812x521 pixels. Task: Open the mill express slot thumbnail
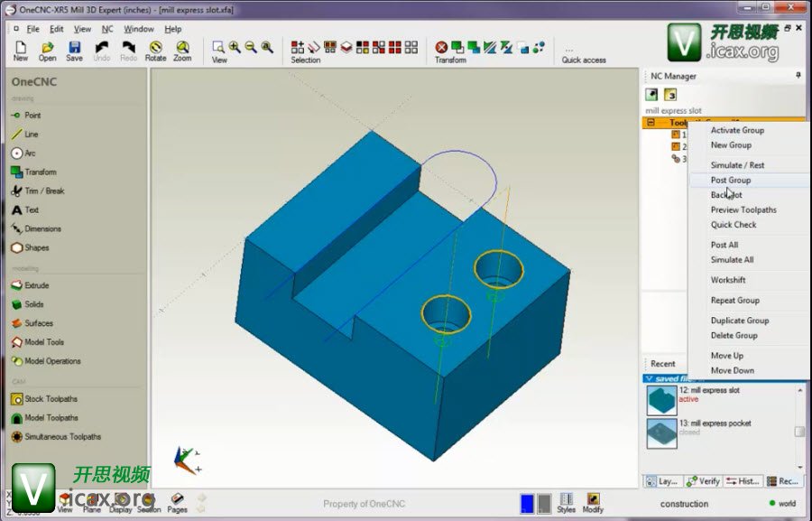[661, 400]
